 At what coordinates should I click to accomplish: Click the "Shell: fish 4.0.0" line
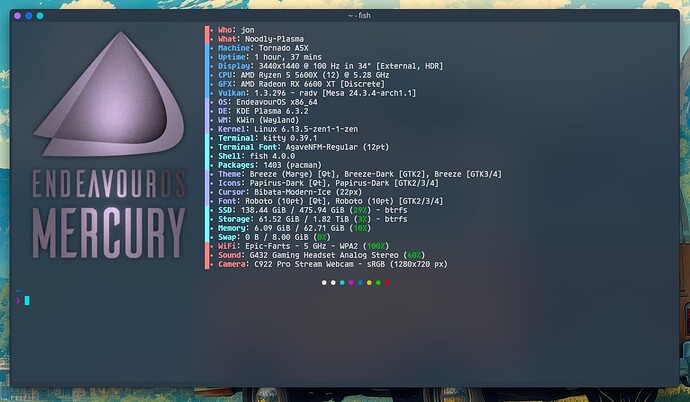pyautogui.click(x=257, y=156)
